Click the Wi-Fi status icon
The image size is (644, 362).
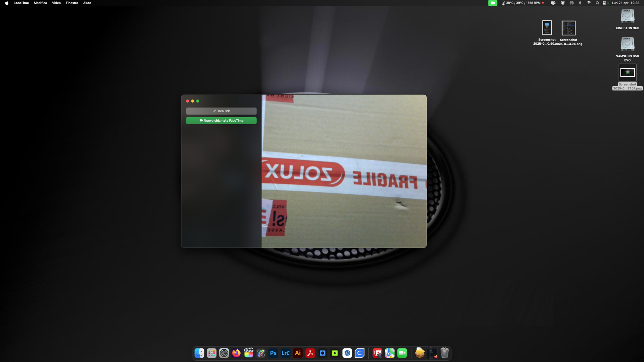tap(589, 3)
